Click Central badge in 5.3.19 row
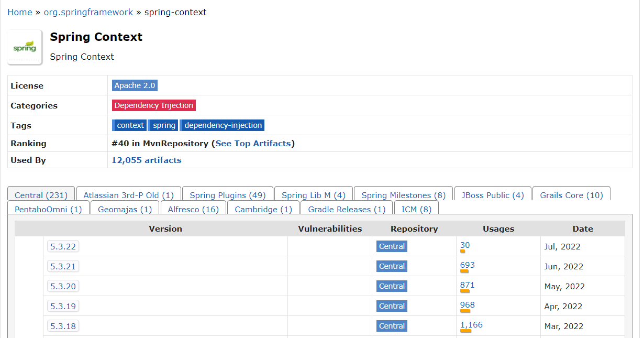 point(392,306)
